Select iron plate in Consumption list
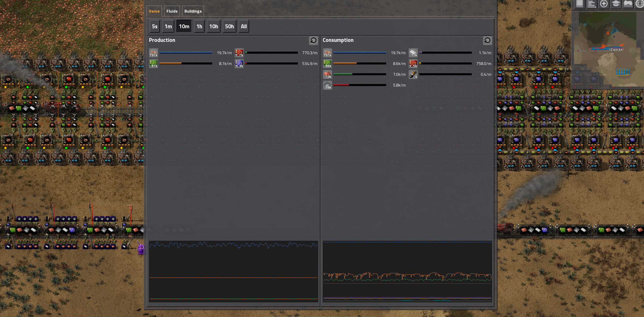 (327, 85)
